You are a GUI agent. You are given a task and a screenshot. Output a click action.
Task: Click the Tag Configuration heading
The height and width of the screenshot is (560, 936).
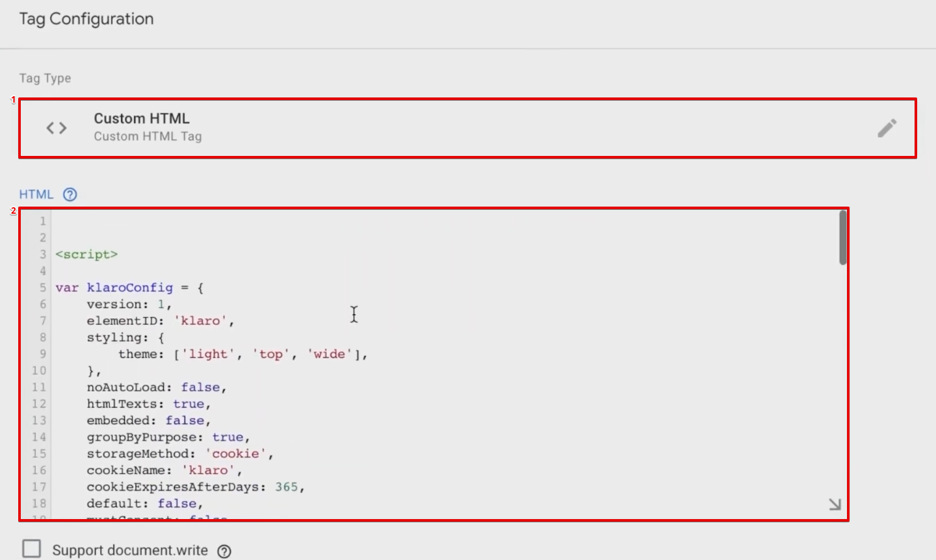tap(86, 19)
